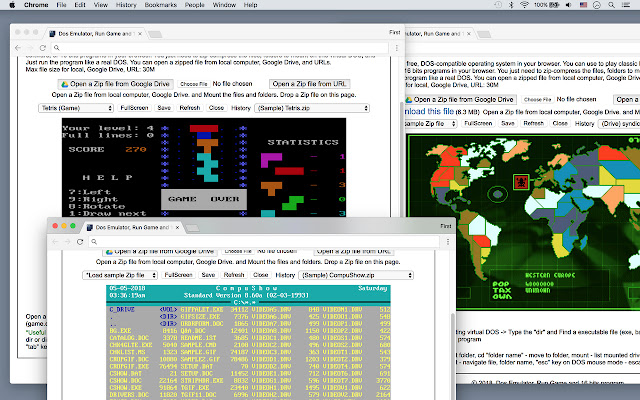Click the address bar in CompuShow window
The height and width of the screenshot is (400, 640).
(264, 242)
